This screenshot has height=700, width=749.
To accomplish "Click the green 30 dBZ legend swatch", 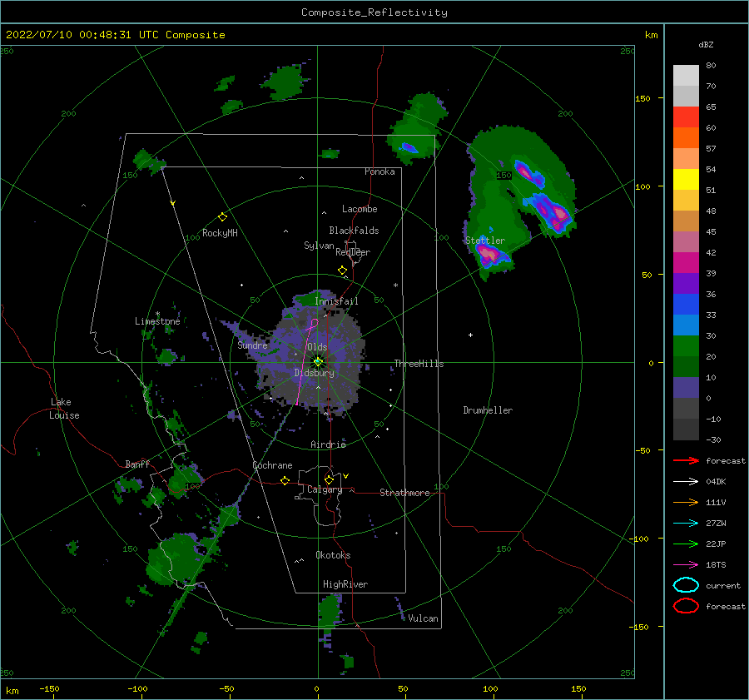I will (x=686, y=345).
